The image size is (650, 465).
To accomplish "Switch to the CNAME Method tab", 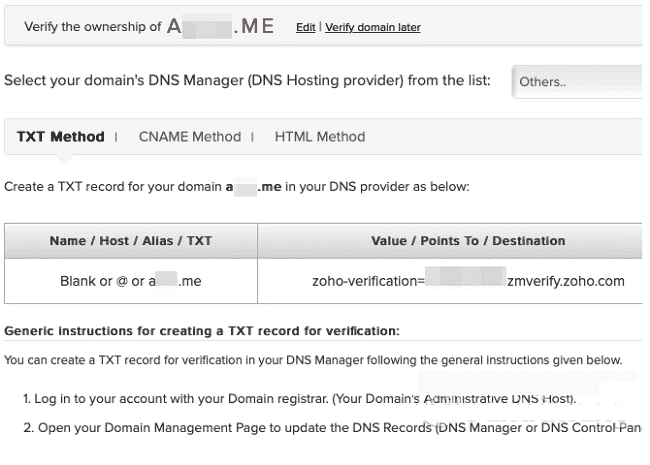I will [189, 137].
